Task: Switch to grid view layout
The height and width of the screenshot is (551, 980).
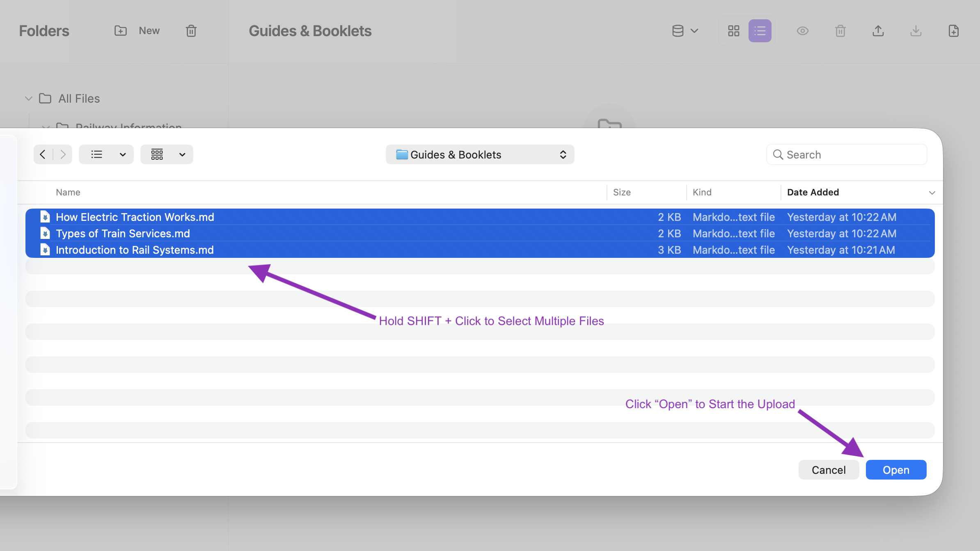Action: pyautogui.click(x=734, y=30)
